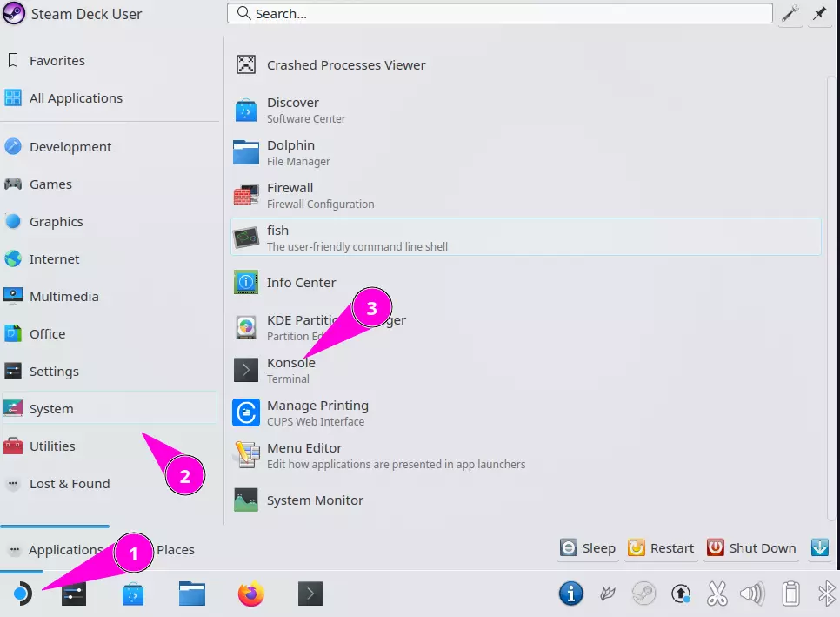
Task: Select the Graphics category
Action: [x=110, y=221]
